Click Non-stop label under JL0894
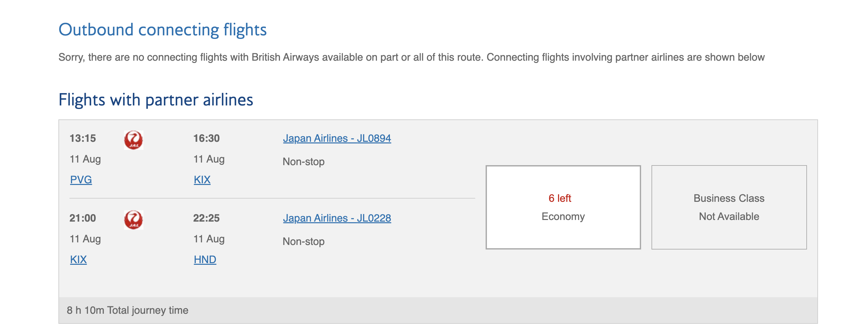868x329 pixels. (304, 162)
